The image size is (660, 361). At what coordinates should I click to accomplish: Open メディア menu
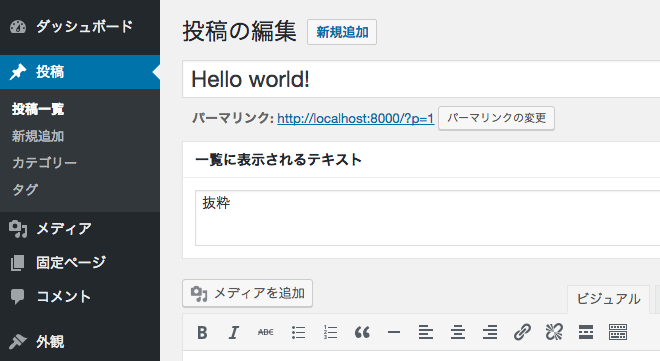click(80, 229)
